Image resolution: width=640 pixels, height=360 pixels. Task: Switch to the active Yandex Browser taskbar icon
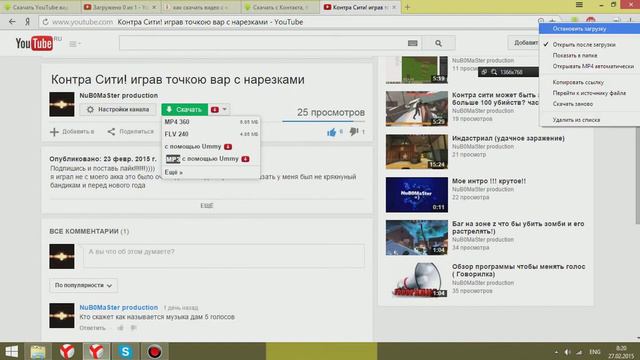click(96, 351)
